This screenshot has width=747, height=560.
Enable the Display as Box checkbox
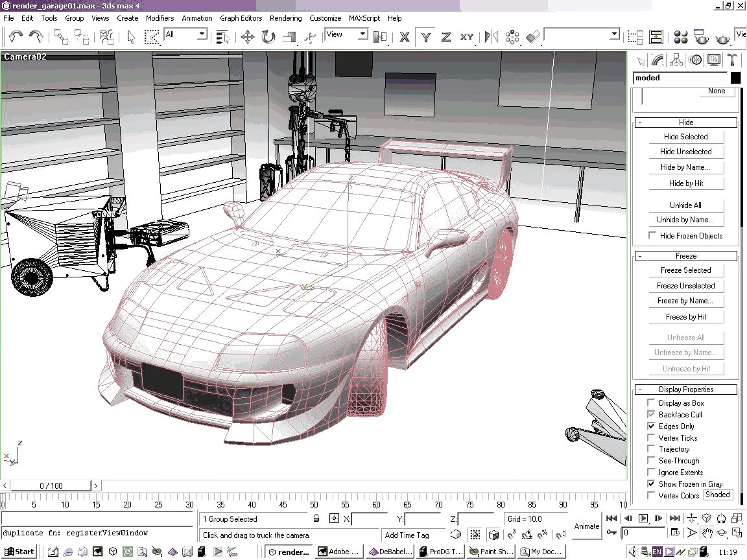[652, 403]
